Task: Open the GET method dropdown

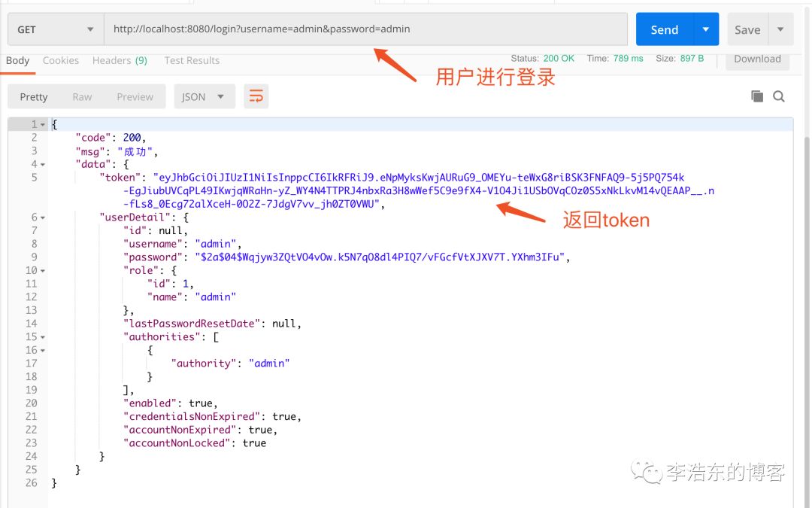Action: (x=56, y=29)
